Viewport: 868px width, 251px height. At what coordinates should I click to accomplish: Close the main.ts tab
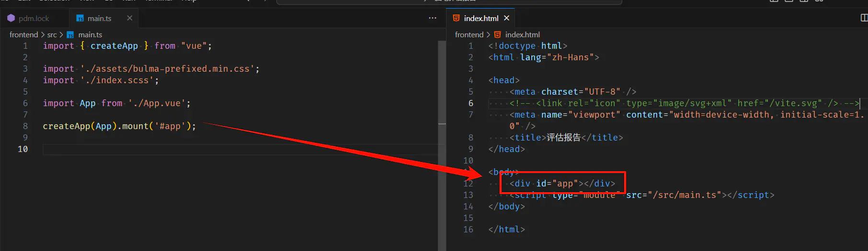coord(129,18)
